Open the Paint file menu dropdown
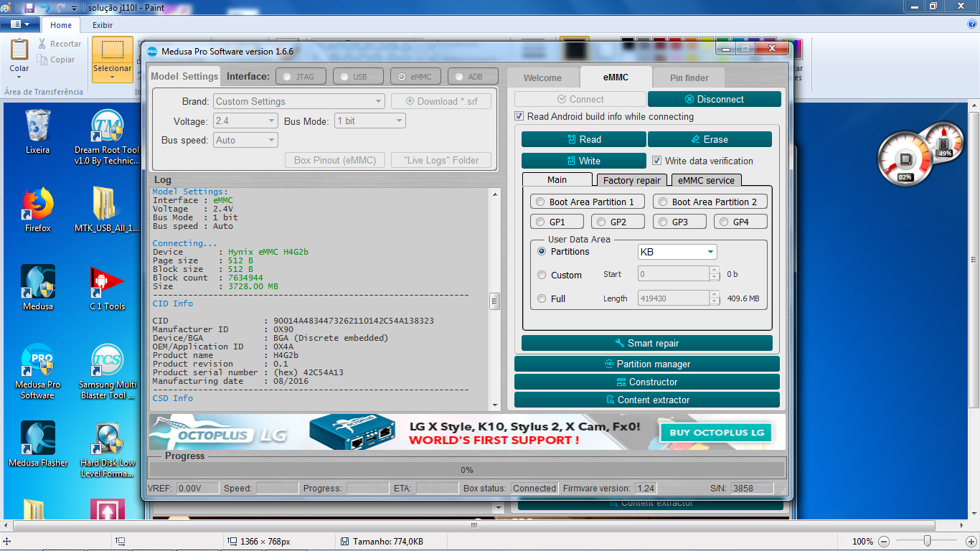980x551 pixels. (x=20, y=24)
